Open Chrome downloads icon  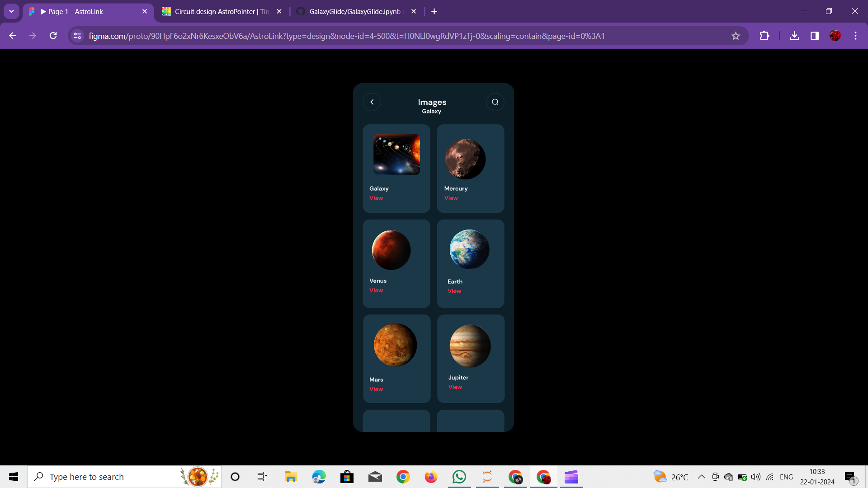pos(794,36)
